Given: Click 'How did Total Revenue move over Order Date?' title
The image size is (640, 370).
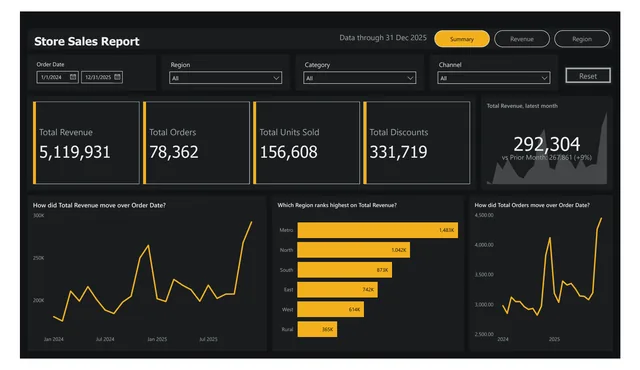Looking at the screenshot, I should tap(99, 205).
